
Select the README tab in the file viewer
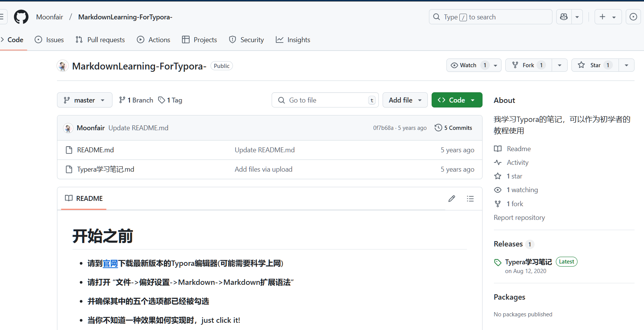click(84, 198)
